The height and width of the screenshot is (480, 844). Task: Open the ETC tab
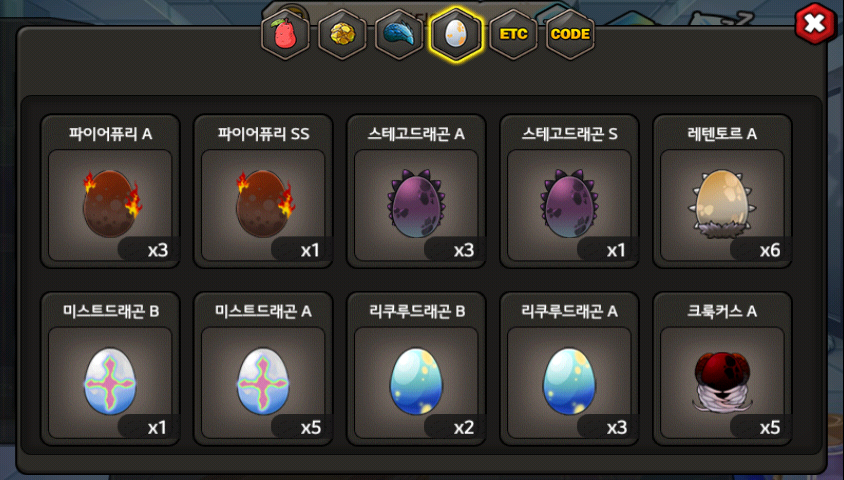pos(514,34)
